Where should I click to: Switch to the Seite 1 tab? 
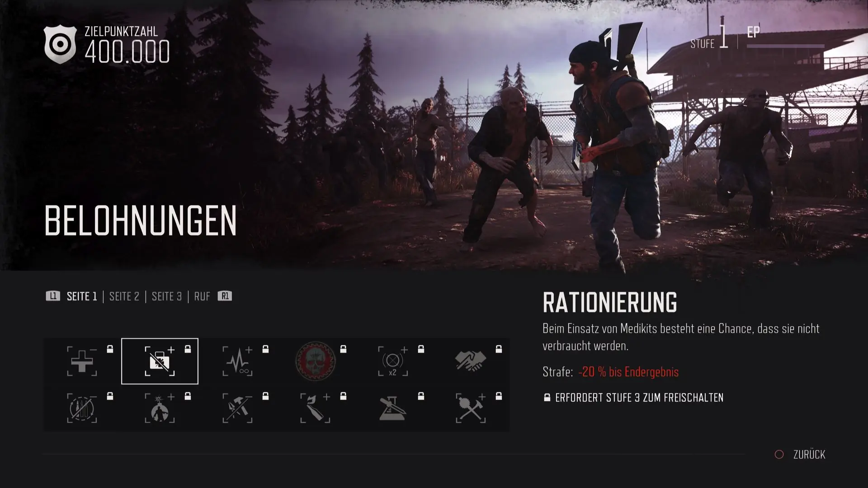coord(82,296)
